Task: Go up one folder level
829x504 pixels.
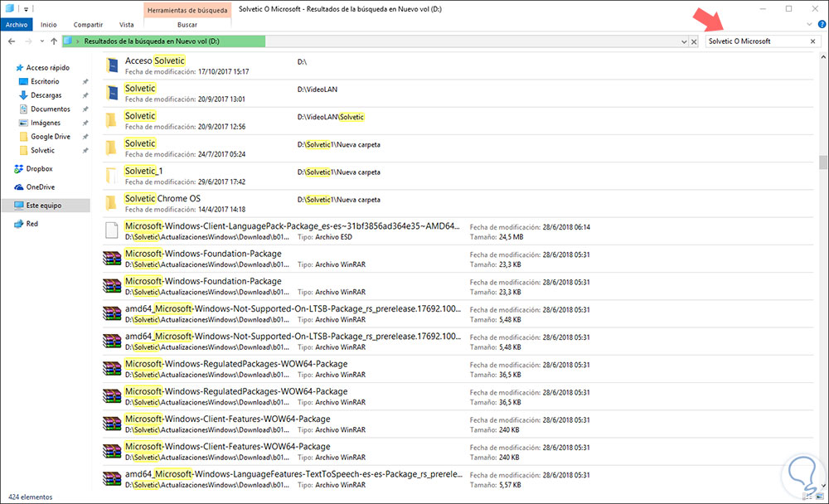Action: point(54,41)
